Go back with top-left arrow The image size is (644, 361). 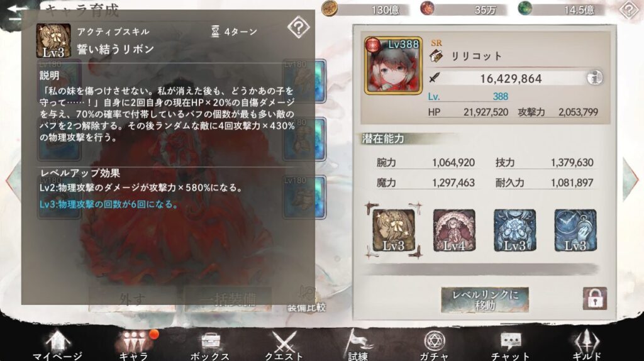(17, 14)
